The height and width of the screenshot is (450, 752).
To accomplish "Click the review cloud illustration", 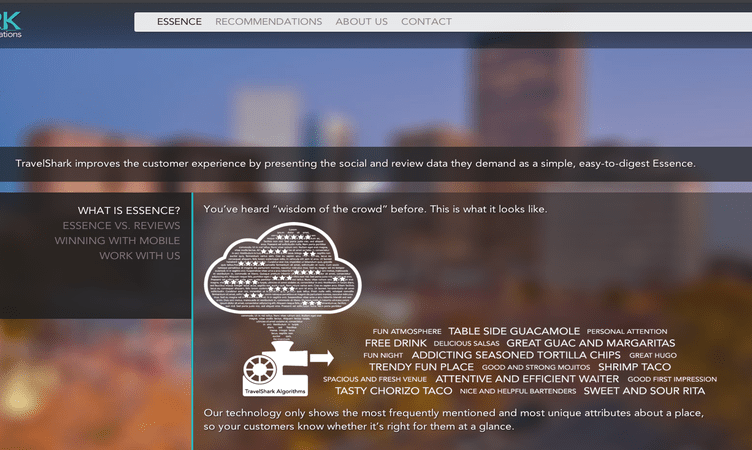I will tap(283, 268).
